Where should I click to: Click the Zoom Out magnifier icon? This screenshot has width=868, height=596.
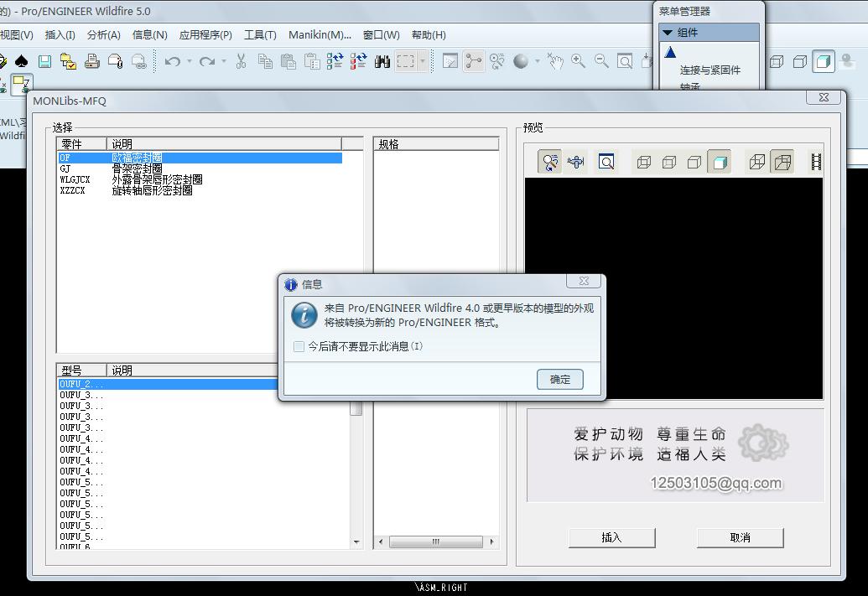(602, 61)
